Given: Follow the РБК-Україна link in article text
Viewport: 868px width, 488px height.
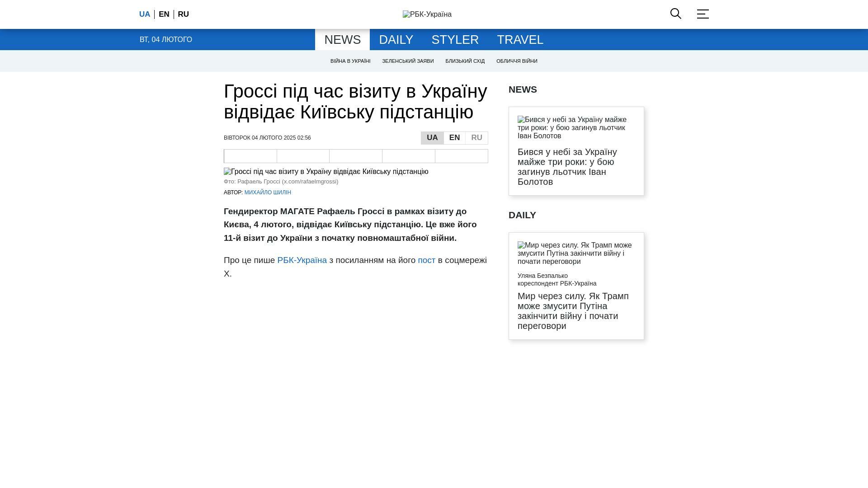Looking at the screenshot, I should [302, 260].
